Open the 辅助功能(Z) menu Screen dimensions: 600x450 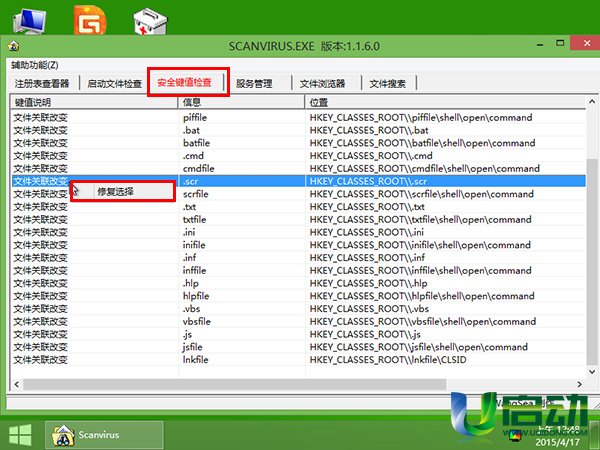(x=35, y=65)
